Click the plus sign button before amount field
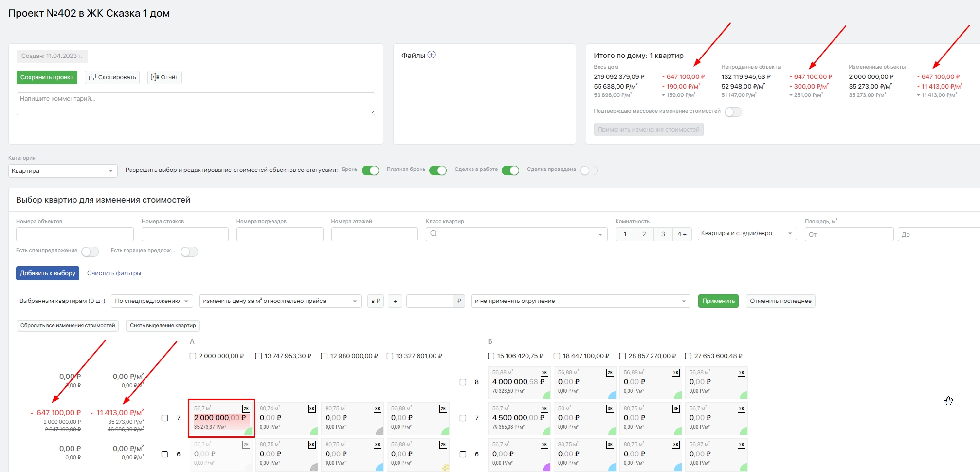The image size is (980, 472). 395,301
